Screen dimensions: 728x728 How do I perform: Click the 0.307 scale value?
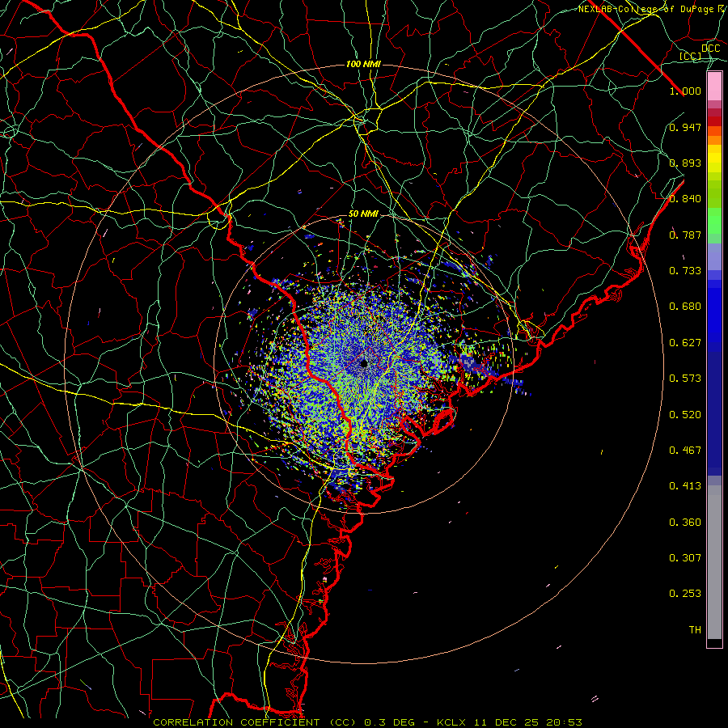685,558
